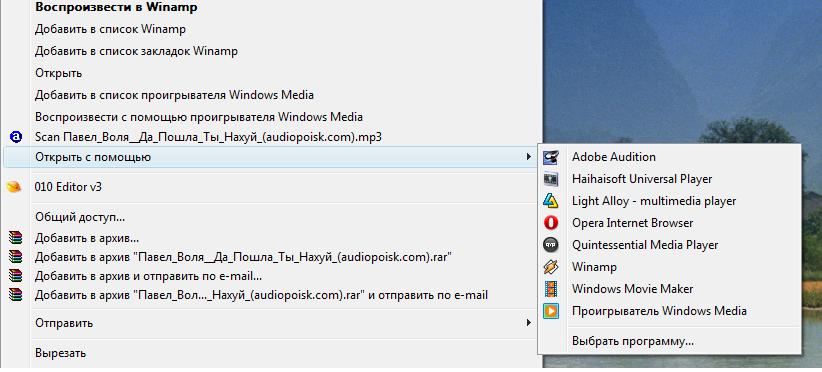This screenshot has height=372, width=822.
Task: Choose '010 Editor v3' entry
Action: [x=68, y=187]
